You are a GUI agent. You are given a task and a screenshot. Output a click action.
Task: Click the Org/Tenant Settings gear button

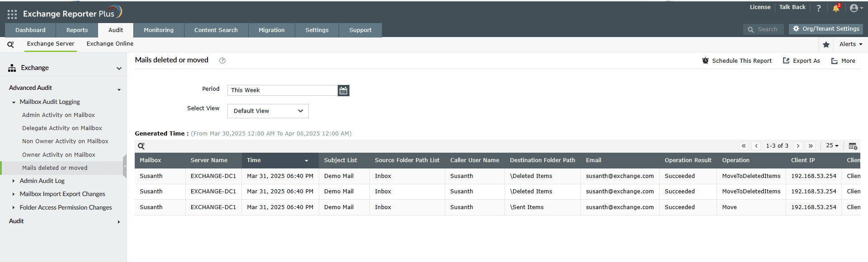(826, 29)
